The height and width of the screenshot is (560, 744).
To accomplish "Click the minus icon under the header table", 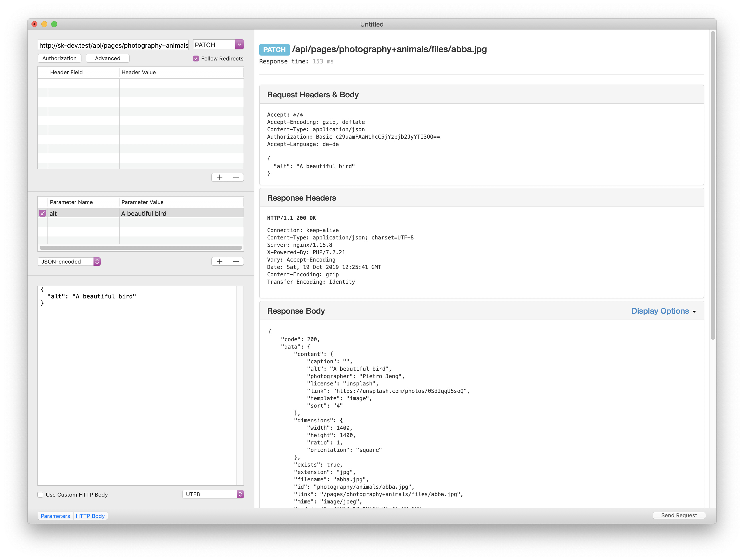I will pos(236,177).
